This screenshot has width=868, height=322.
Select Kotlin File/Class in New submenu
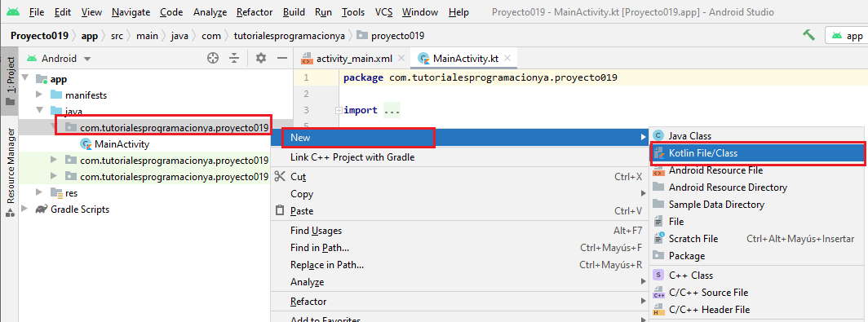click(758, 152)
